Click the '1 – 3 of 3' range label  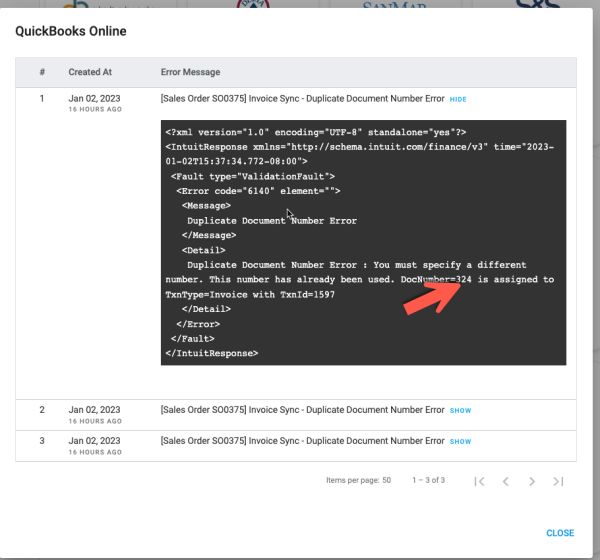tap(429, 480)
